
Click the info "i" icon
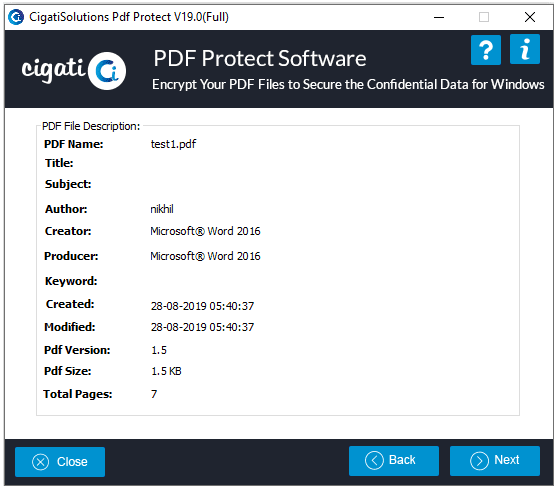tap(525, 49)
